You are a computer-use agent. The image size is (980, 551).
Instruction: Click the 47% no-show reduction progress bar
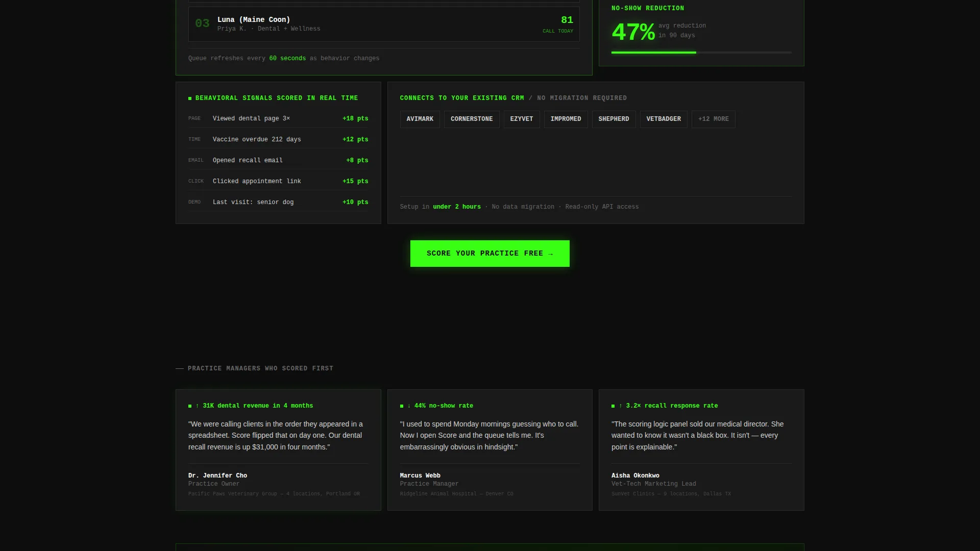[x=701, y=52]
